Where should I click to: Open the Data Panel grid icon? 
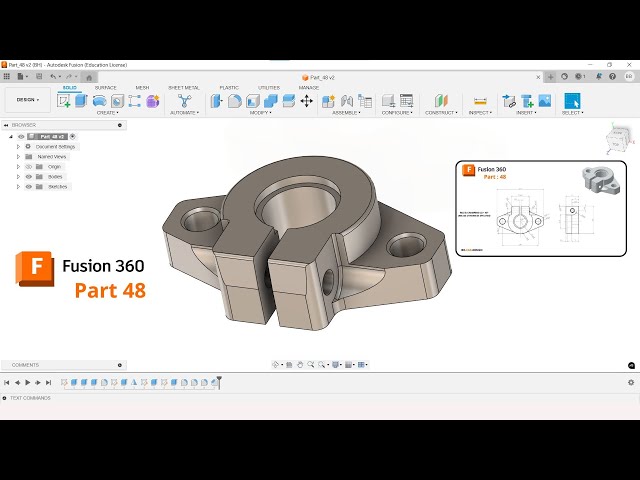(7, 76)
